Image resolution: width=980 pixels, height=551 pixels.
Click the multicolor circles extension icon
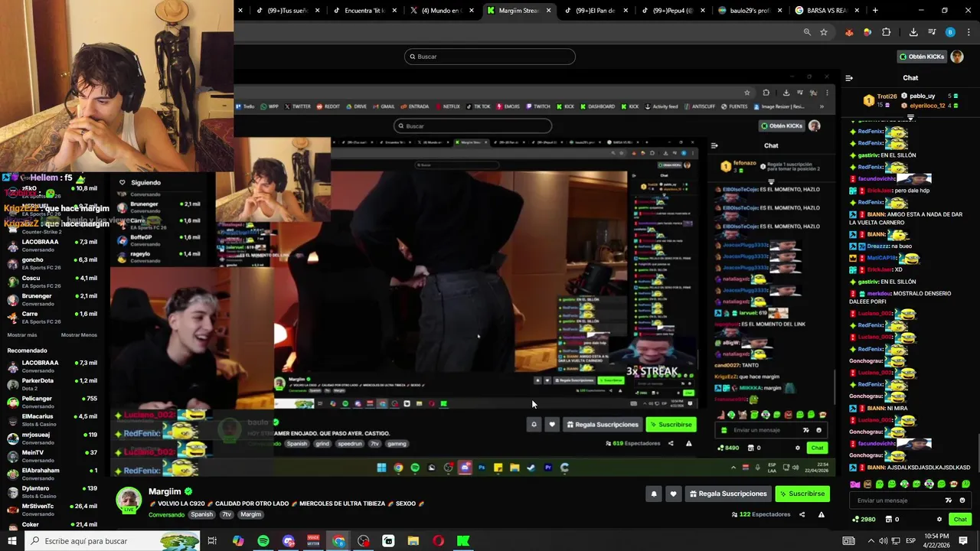tap(867, 32)
